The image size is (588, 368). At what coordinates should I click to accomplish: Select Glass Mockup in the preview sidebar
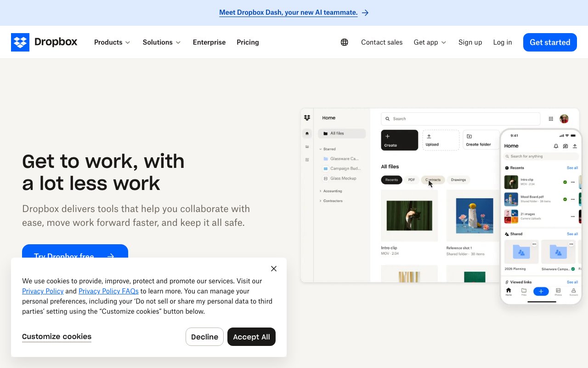pyautogui.click(x=340, y=178)
